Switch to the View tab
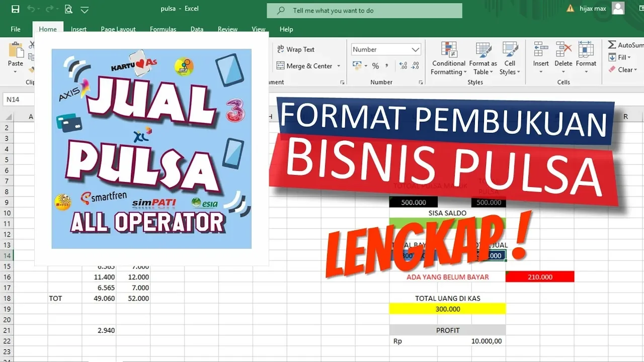644x362 pixels. (259, 29)
